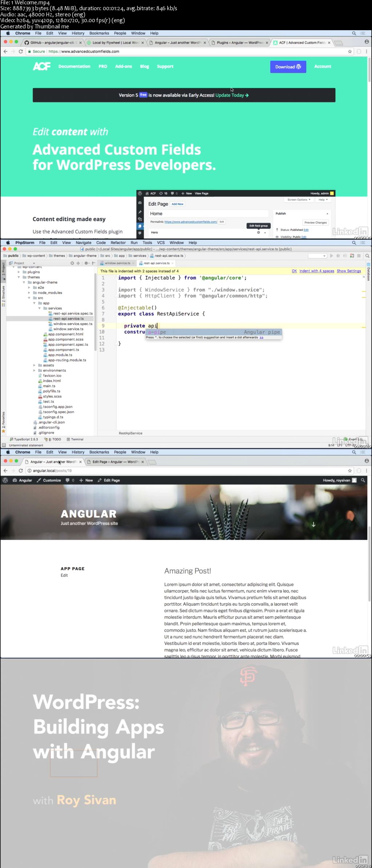
Task: Click the Show Settings link in the notification
Action: pyautogui.click(x=349, y=271)
